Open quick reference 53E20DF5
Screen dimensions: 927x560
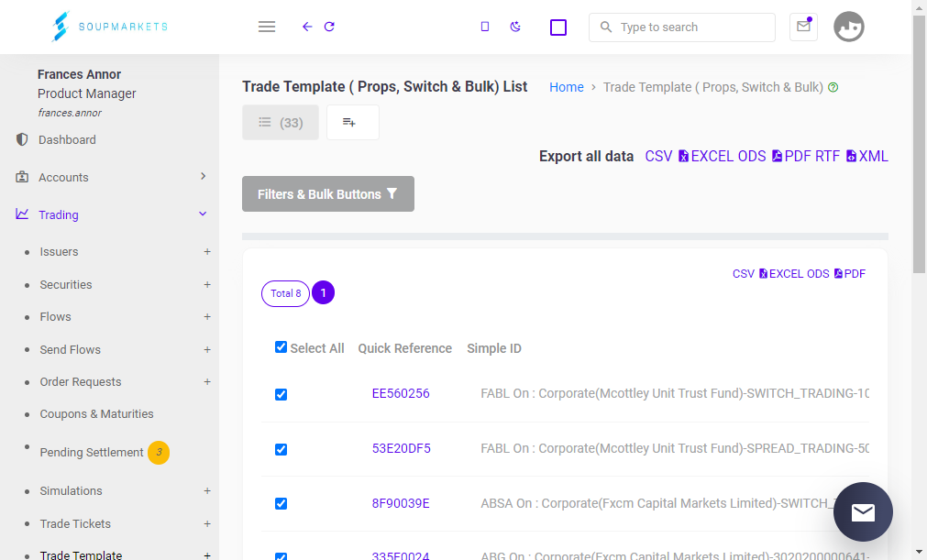coord(402,448)
